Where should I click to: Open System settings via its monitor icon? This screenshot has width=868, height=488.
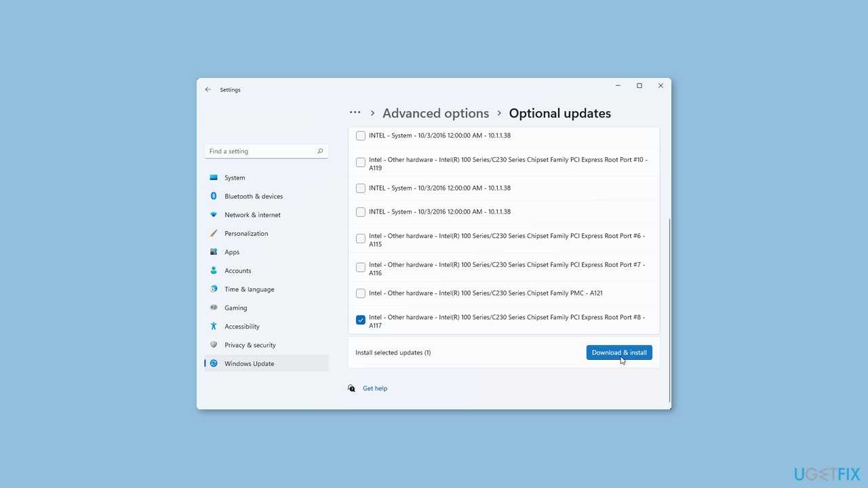tap(214, 178)
